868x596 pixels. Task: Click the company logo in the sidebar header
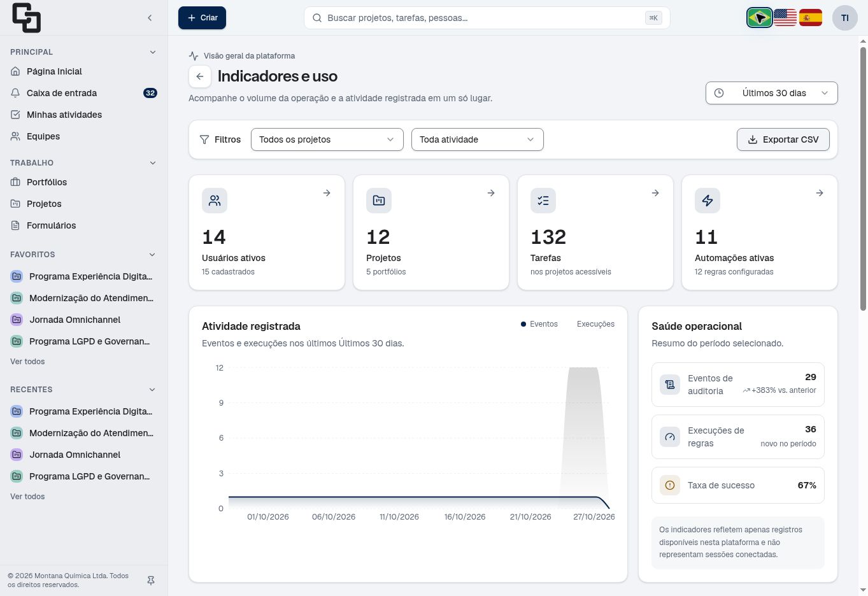pyautogui.click(x=26, y=18)
